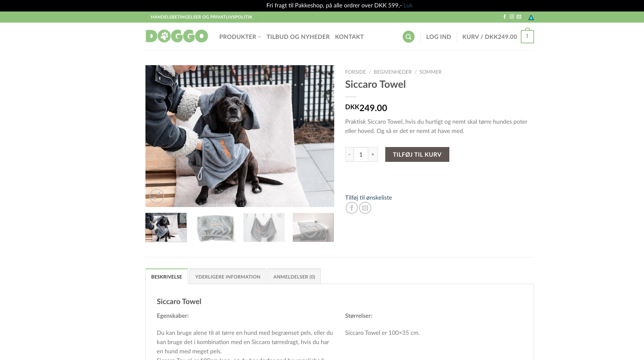This screenshot has width=644, height=360.
Task: Dismiss the shipping banner with Luk
Action: 408,5
